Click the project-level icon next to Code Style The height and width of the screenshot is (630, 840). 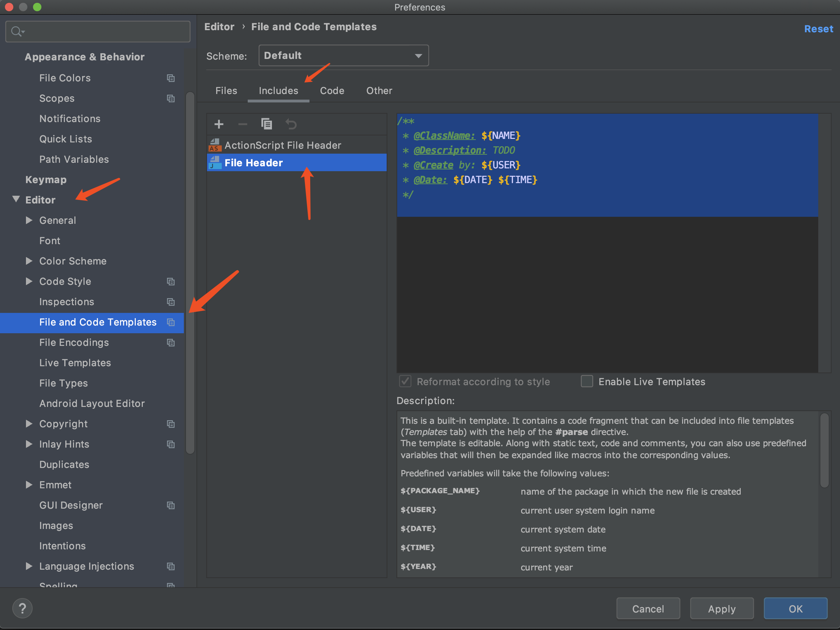click(x=171, y=281)
